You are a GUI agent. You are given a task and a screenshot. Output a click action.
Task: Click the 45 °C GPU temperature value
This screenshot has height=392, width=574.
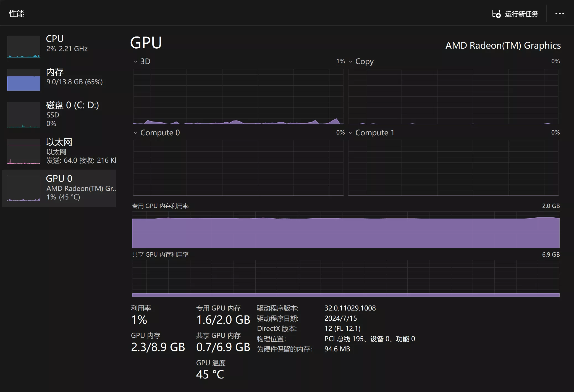[x=210, y=374]
